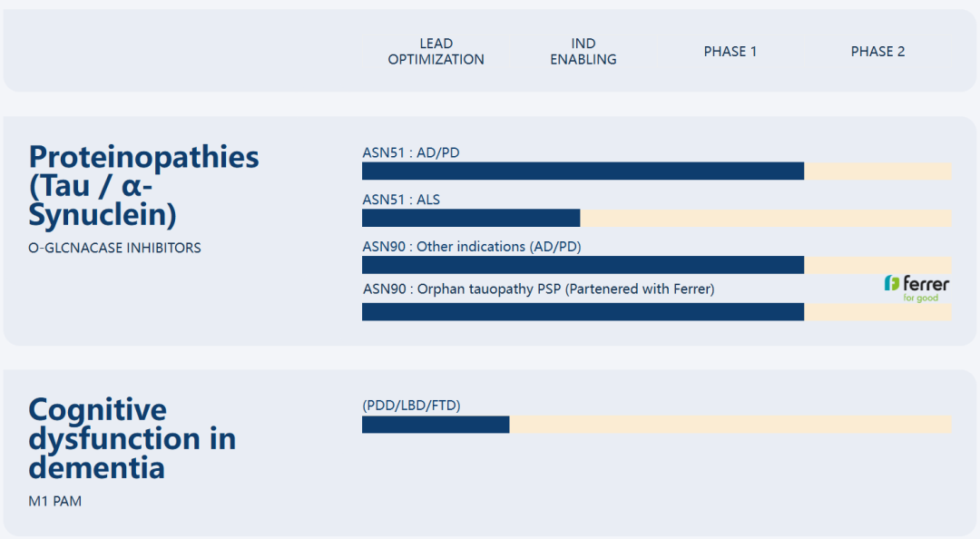The height and width of the screenshot is (539, 980).
Task: Click dark filled part of ASN51 AD/PD bar
Action: click(x=583, y=171)
